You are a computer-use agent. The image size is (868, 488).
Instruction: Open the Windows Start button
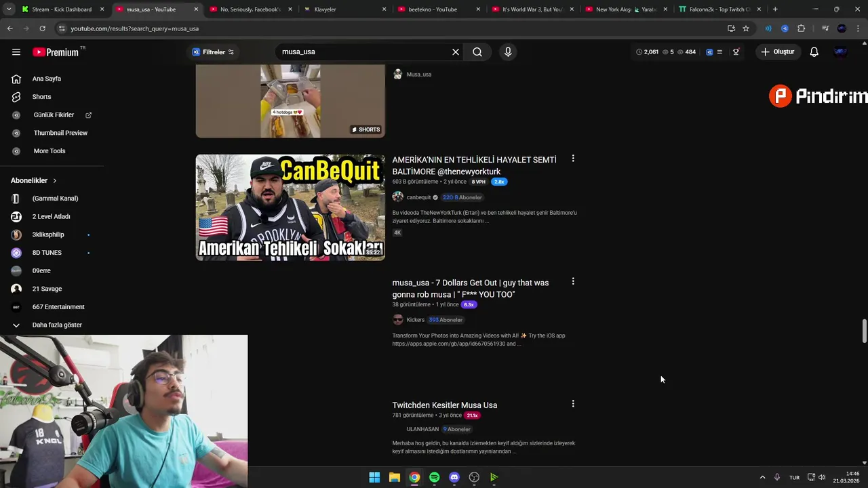click(x=374, y=477)
